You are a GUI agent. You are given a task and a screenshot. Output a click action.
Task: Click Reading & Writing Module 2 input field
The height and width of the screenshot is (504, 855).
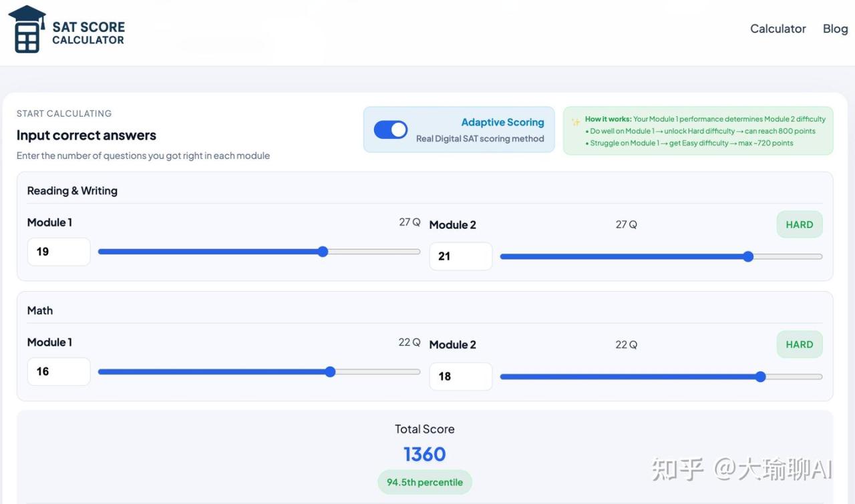[460, 256]
